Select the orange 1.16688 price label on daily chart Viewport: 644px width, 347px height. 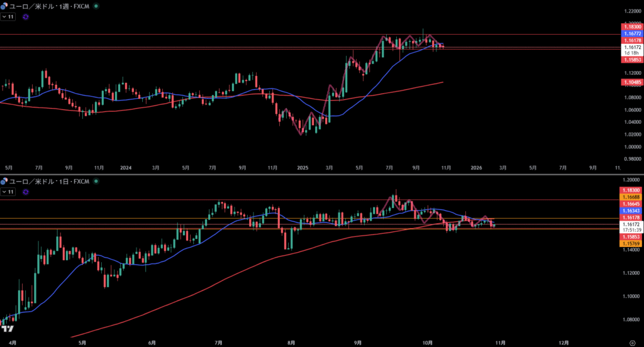pos(631,197)
